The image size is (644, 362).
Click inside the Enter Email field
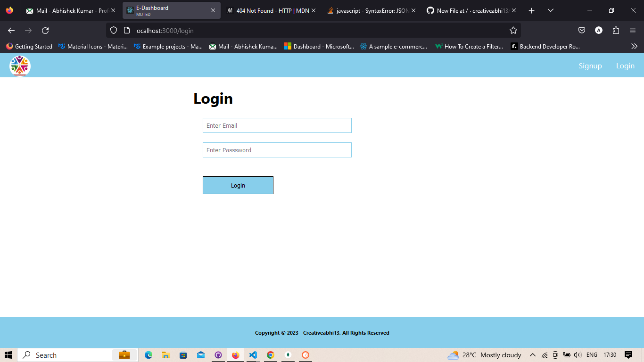277,125
